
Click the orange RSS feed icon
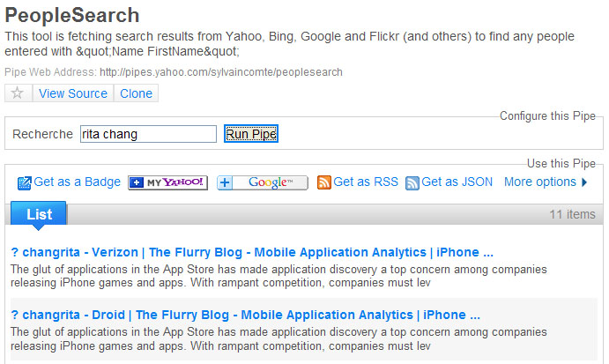tap(324, 182)
